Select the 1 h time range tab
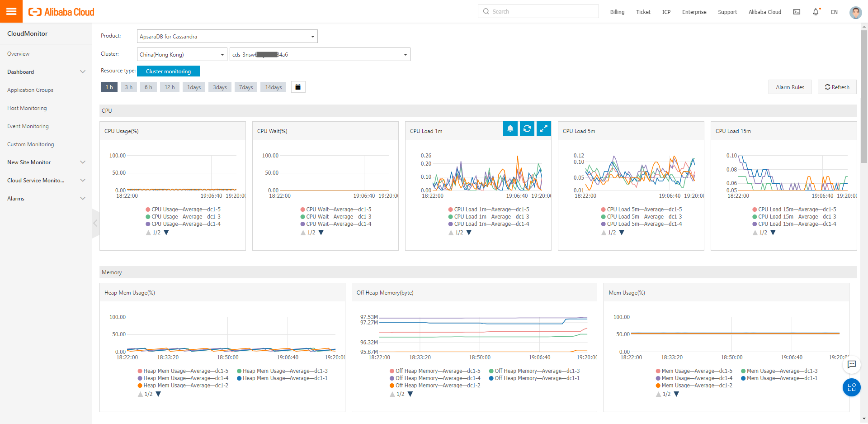868x424 pixels. [x=109, y=87]
